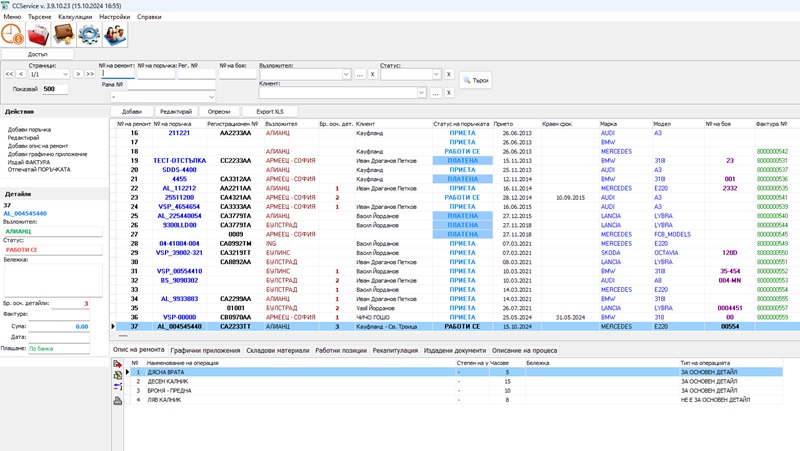Click the blue-red add/remove rows icon
This screenshot has width=800, height=451.
[x=117, y=386]
